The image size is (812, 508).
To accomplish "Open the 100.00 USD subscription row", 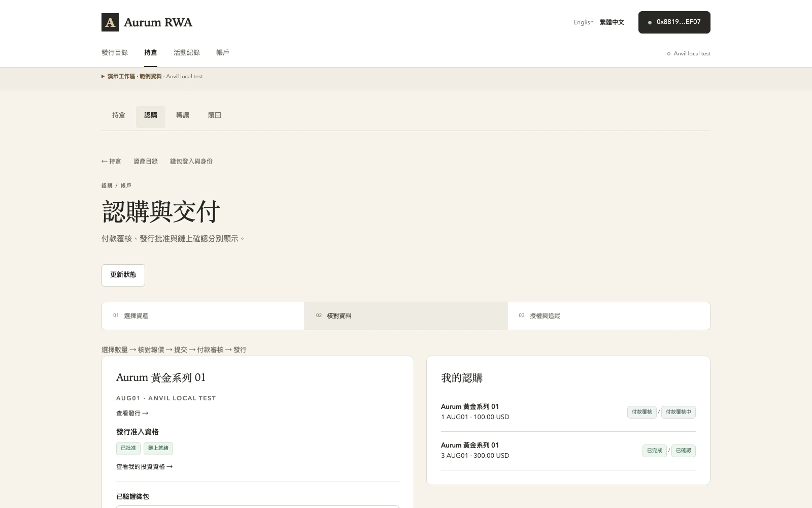I will coord(568,412).
